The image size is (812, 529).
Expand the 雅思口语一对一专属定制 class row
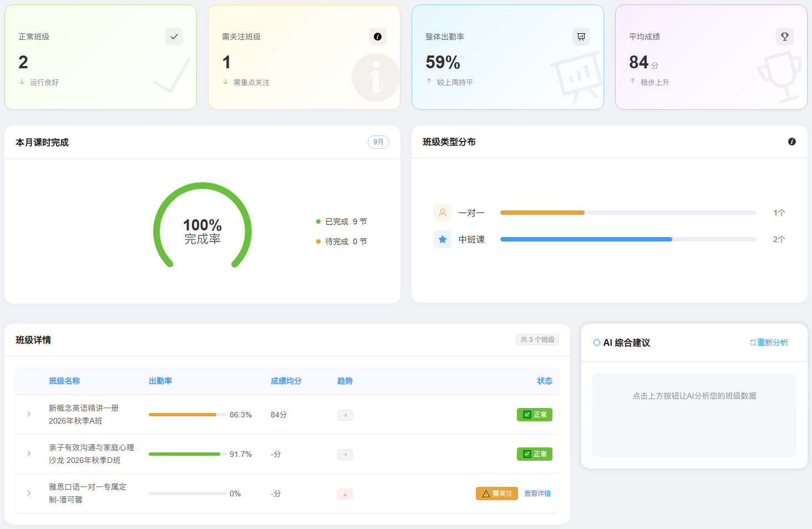(x=29, y=493)
